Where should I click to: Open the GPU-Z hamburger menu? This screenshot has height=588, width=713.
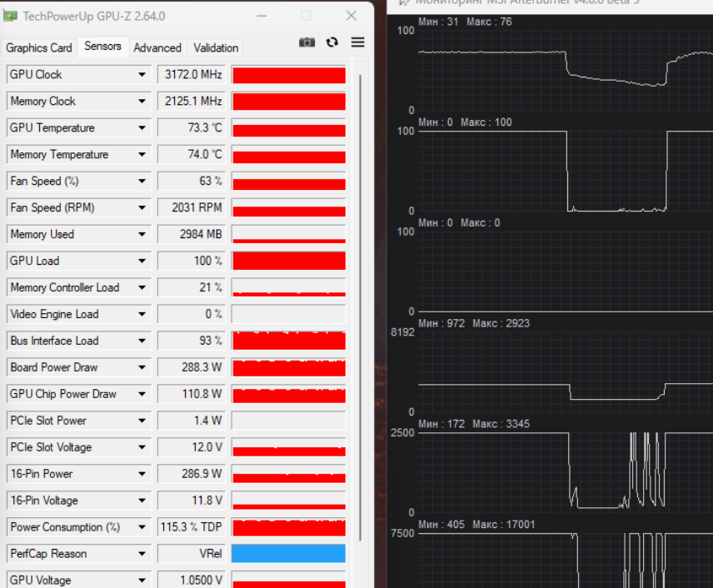click(x=358, y=42)
